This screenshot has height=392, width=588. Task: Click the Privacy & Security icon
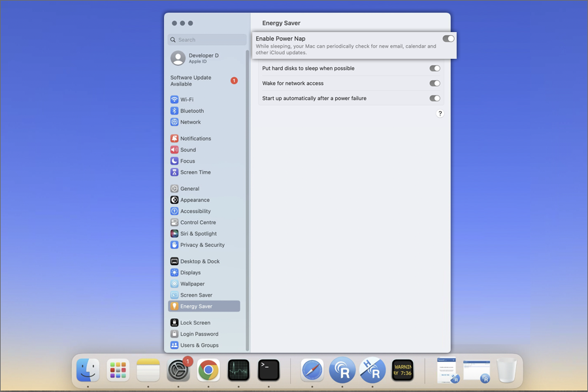pos(174,245)
